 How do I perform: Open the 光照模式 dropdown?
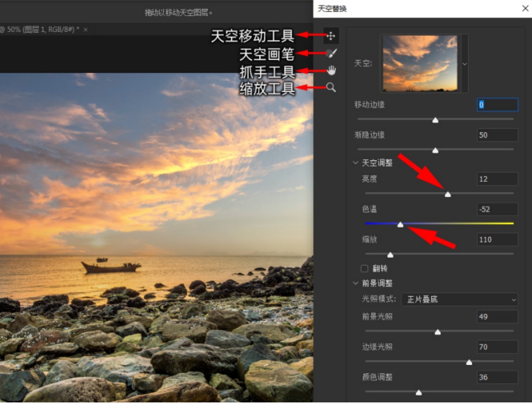pos(461,299)
